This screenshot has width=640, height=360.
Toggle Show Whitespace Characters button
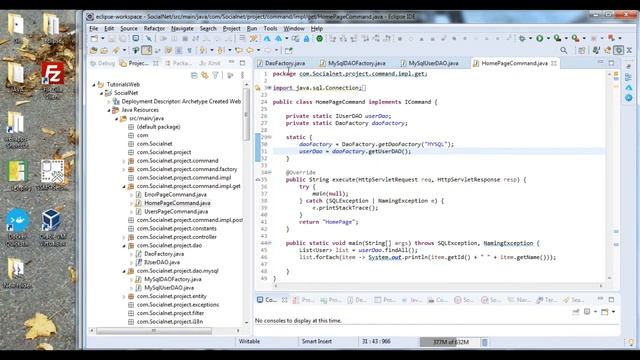point(189,51)
